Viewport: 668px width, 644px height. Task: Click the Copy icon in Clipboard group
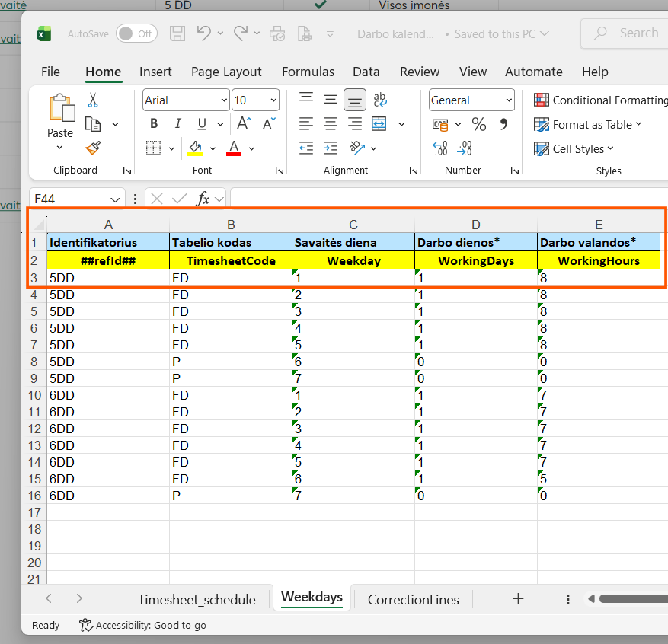click(x=93, y=124)
